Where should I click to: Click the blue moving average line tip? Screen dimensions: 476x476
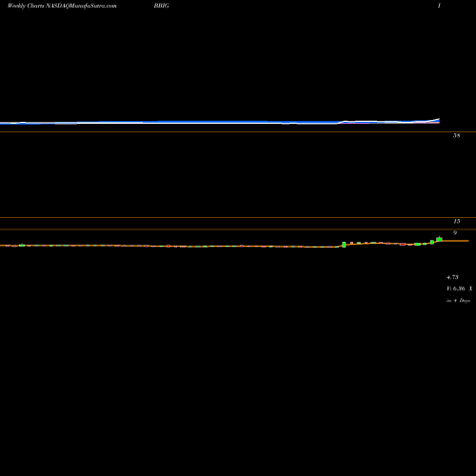(x=438, y=120)
